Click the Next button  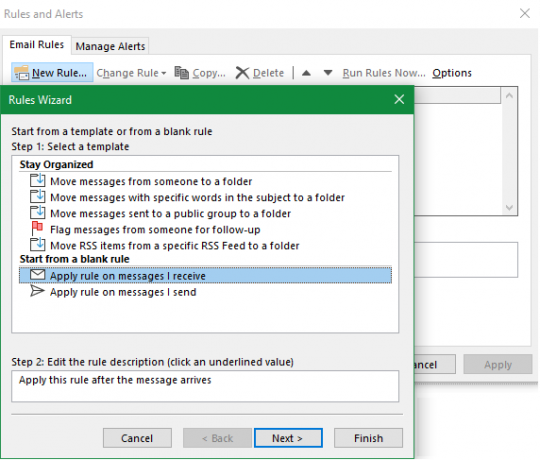point(288,438)
